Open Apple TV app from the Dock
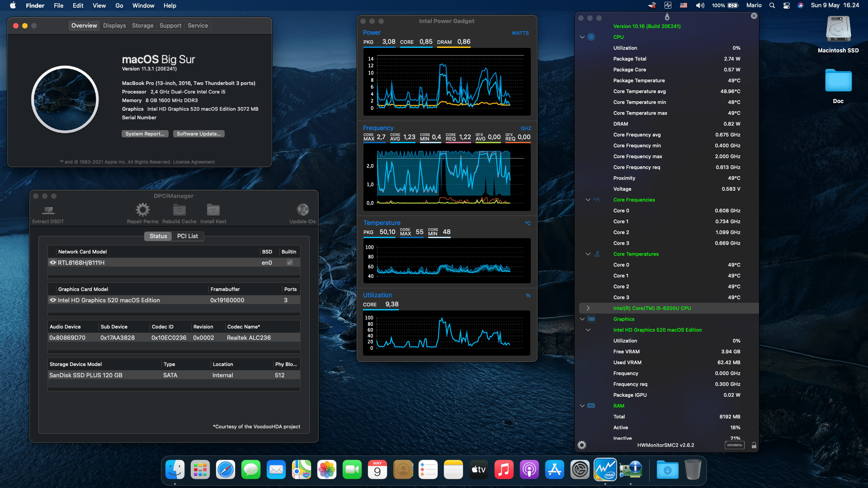 pyautogui.click(x=479, y=470)
